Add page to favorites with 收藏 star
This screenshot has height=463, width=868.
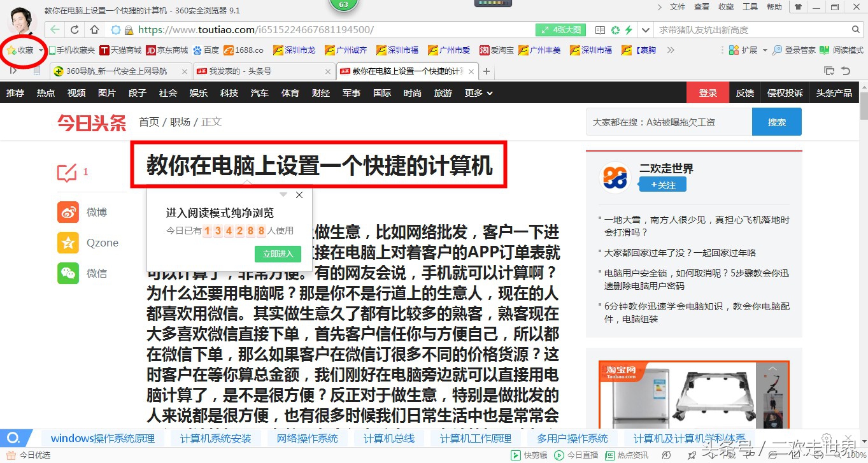click(19, 49)
